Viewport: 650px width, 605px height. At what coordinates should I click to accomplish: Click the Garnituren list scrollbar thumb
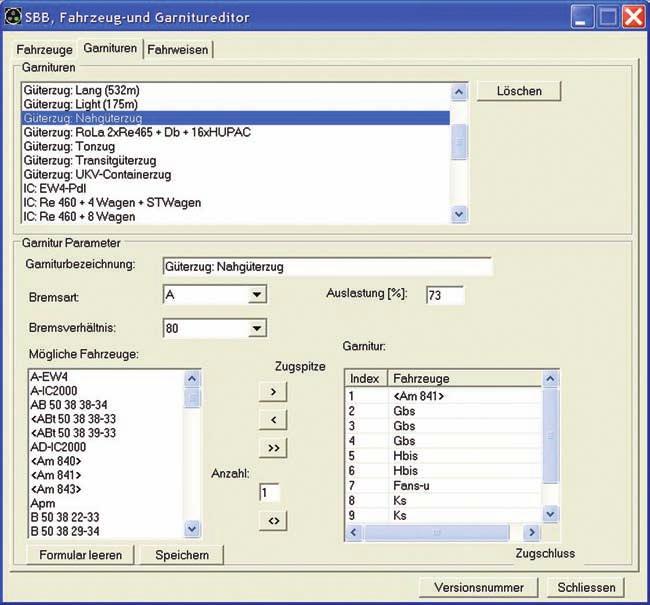pos(459,142)
